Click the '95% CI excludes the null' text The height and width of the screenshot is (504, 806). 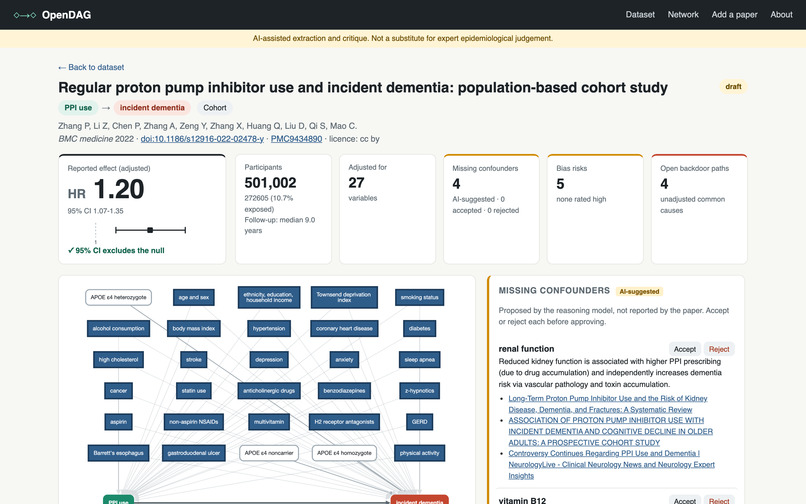(116, 250)
